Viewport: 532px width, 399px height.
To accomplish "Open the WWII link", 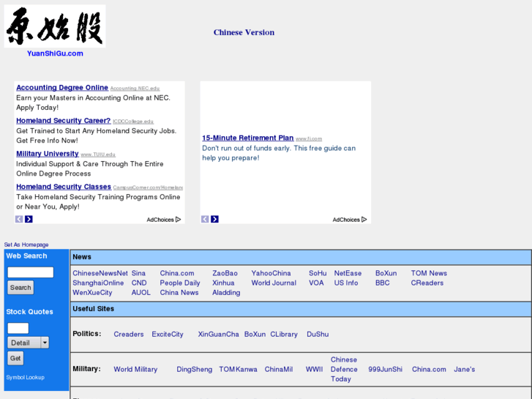I will 314,369.
